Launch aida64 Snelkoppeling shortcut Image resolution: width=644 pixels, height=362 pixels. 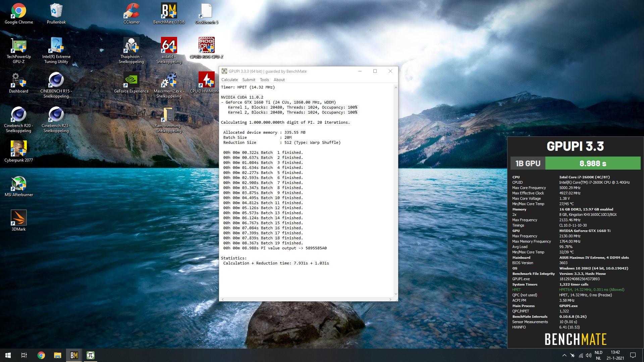[169, 51]
